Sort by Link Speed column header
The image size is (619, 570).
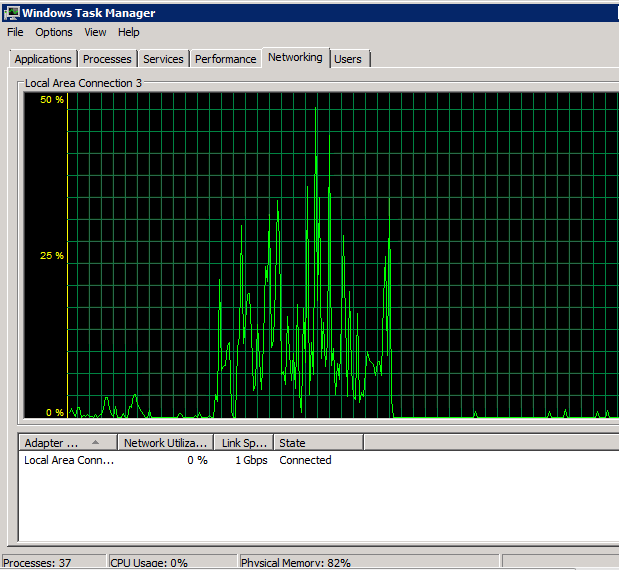[x=244, y=443]
